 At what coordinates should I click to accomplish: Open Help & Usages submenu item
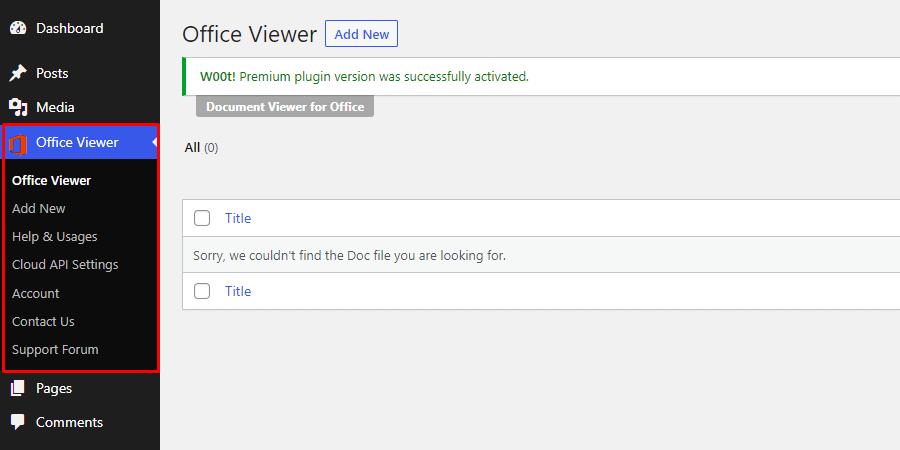tap(55, 236)
